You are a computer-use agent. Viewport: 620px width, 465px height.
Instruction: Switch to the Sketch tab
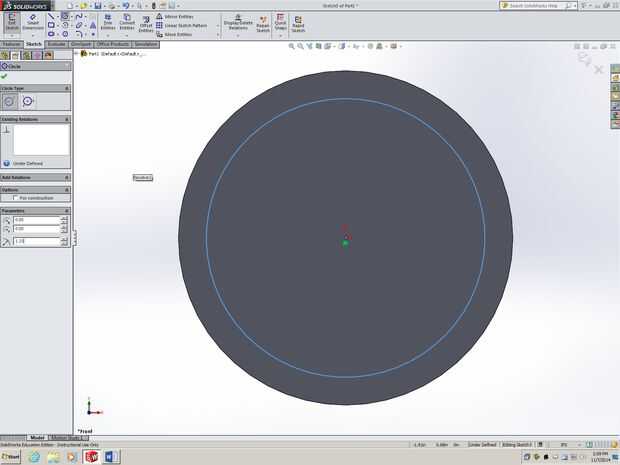[x=34, y=44]
